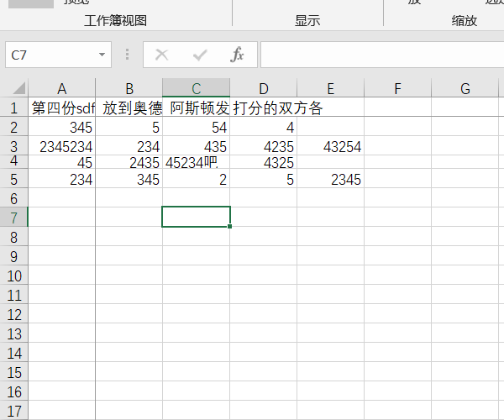
Task: Click the formula bar's three-dot handle
Action: (x=128, y=55)
